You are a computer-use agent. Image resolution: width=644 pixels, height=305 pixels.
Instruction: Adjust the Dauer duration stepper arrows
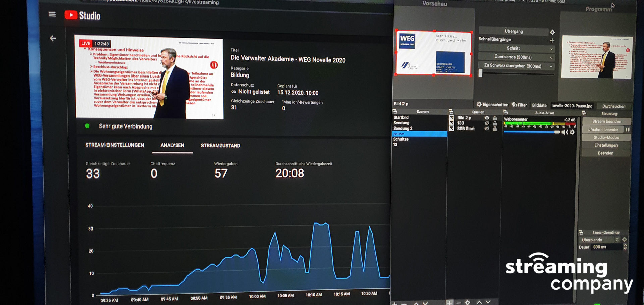[x=625, y=247]
